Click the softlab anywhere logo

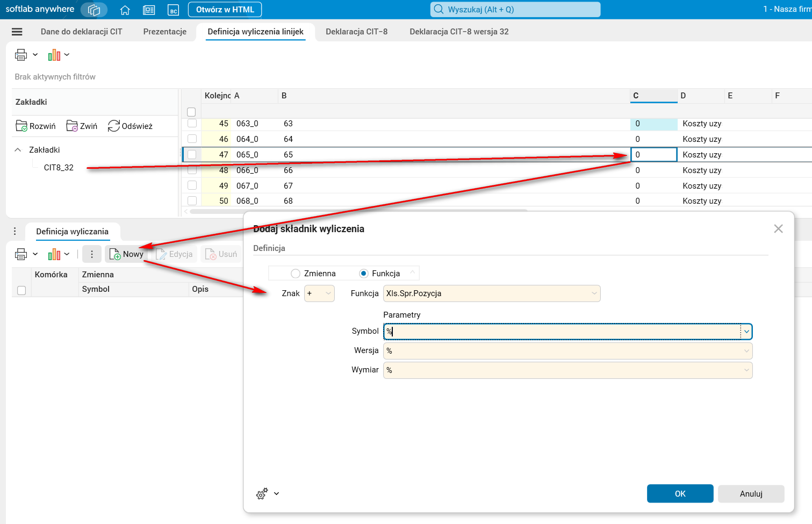40,9
